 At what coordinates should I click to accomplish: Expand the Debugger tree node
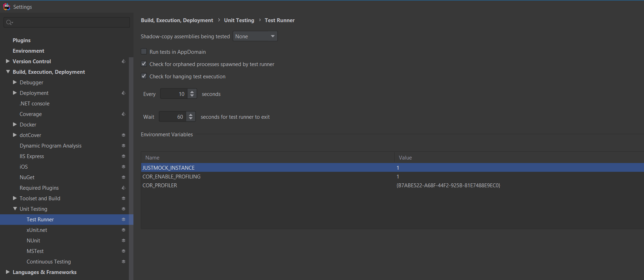pos(15,83)
